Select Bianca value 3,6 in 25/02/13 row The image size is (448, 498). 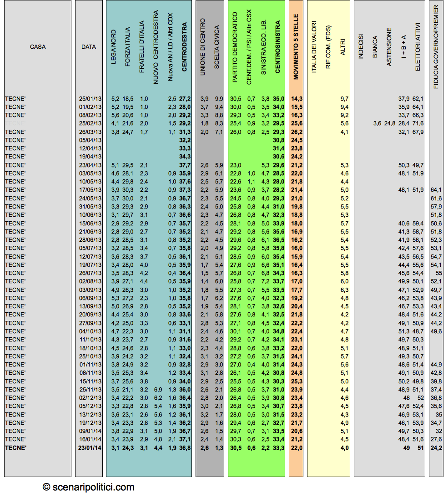[x=377, y=123]
